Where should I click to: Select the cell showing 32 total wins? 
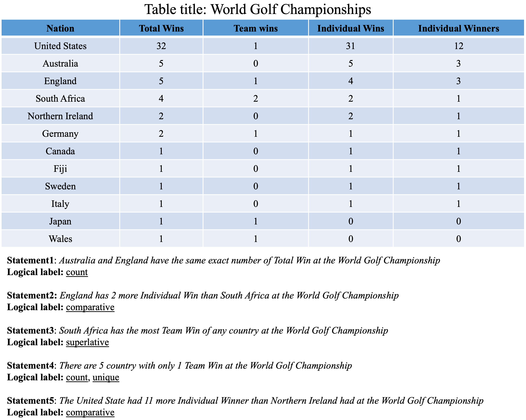point(161,46)
